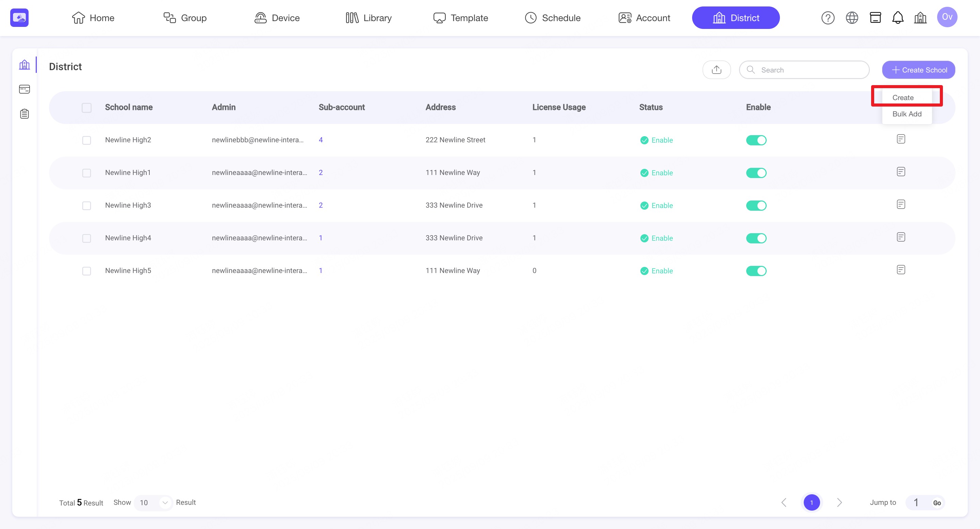Open the help question mark icon
Image resolution: width=980 pixels, height=529 pixels.
pos(828,18)
